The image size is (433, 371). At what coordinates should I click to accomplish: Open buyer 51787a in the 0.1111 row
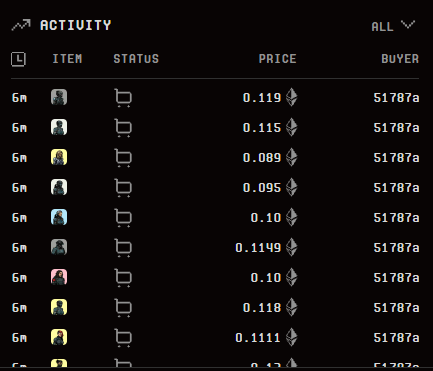click(x=396, y=338)
